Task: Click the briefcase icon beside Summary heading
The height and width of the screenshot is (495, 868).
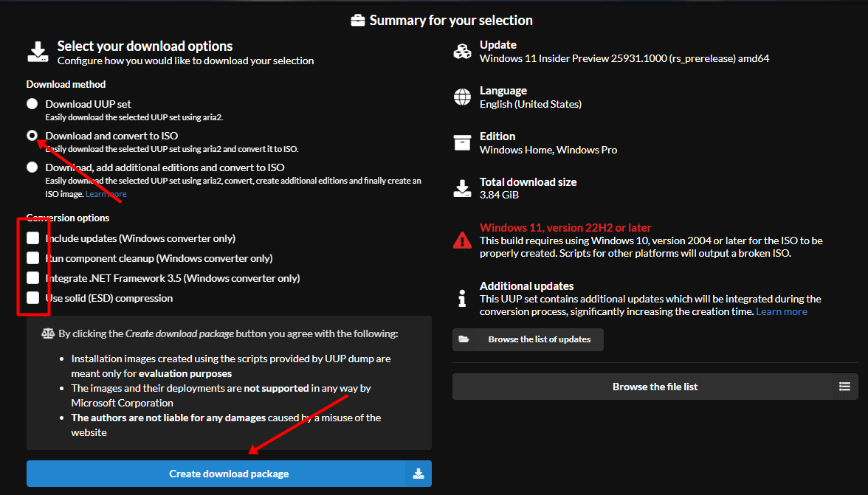Action: click(x=358, y=21)
